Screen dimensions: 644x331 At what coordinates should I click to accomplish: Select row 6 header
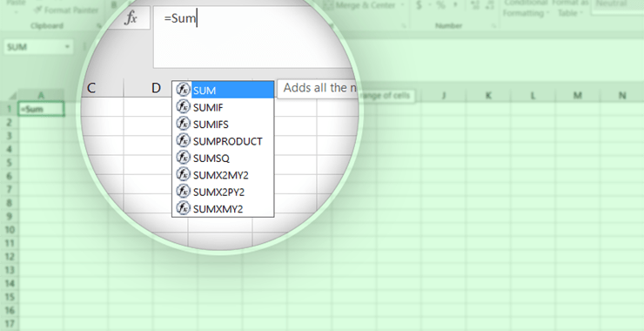point(9,176)
